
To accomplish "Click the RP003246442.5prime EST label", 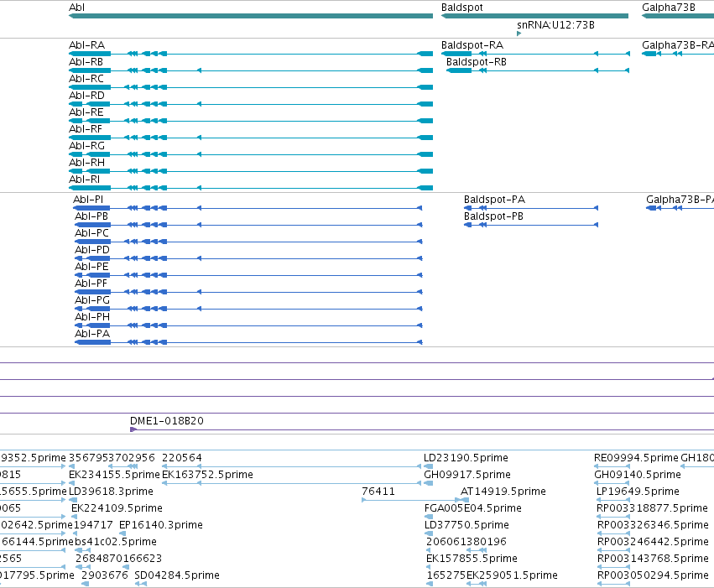I will [x=653, y=542].
